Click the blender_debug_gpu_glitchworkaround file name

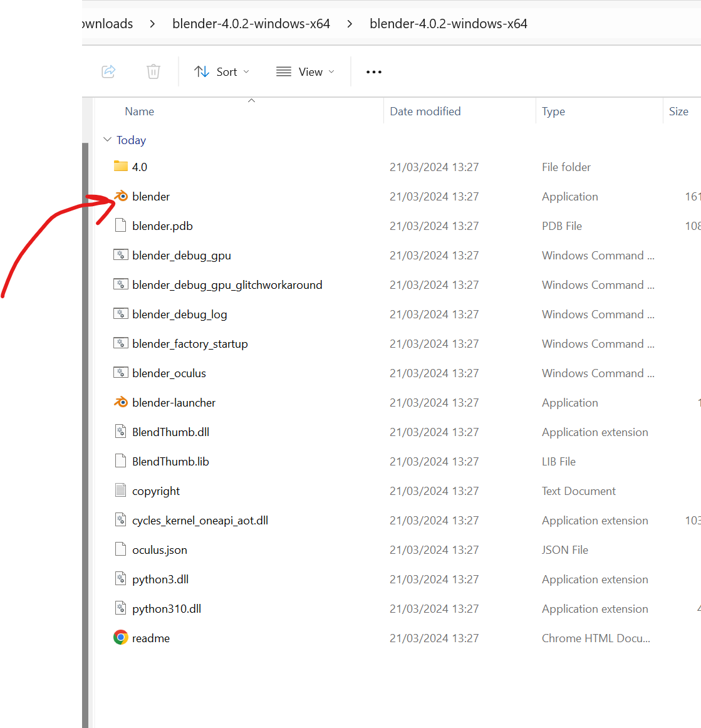[x=227, y=285]
